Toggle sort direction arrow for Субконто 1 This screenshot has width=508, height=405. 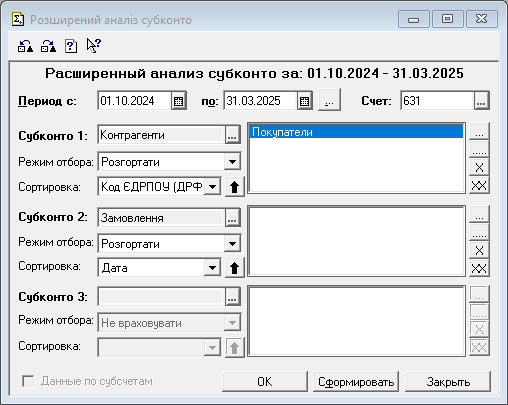pos(235,187)
